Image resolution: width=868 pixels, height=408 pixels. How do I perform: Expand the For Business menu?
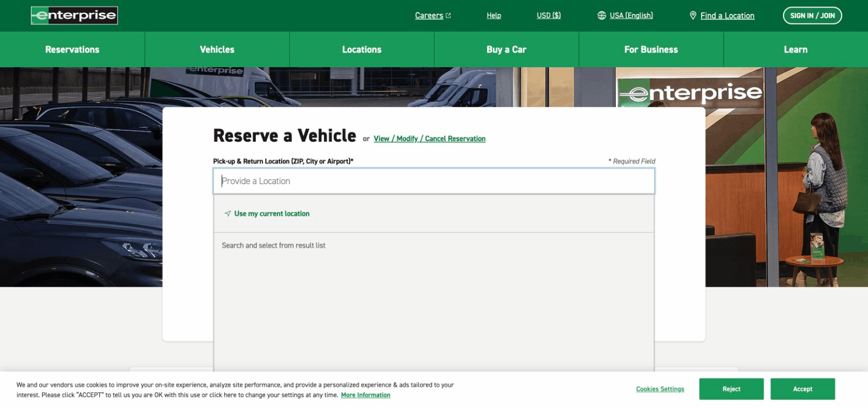tap(651, 49)
